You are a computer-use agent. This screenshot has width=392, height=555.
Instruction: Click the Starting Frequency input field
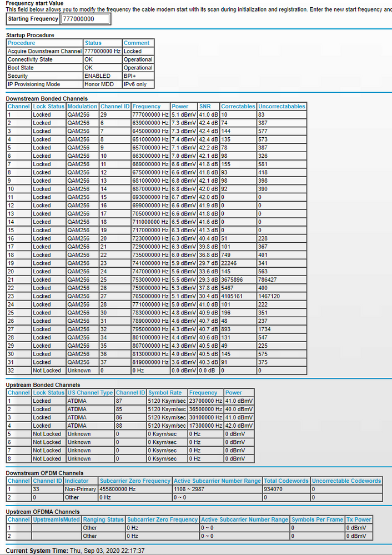(85, 19)
